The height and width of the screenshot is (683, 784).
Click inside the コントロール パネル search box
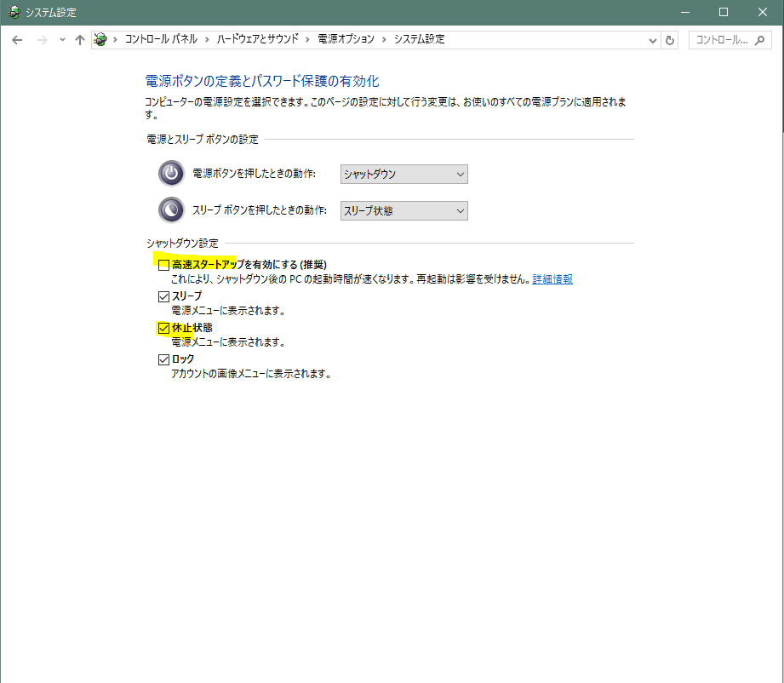pos(724,39)
